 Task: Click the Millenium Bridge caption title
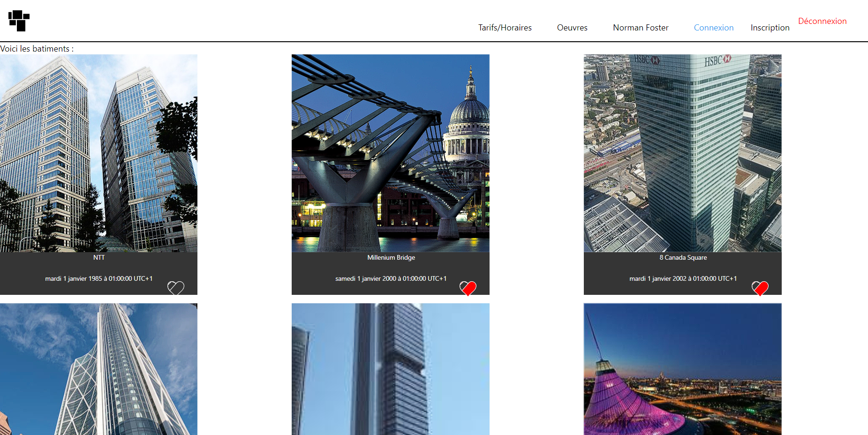pyautogui.click(x=391, y=257)
